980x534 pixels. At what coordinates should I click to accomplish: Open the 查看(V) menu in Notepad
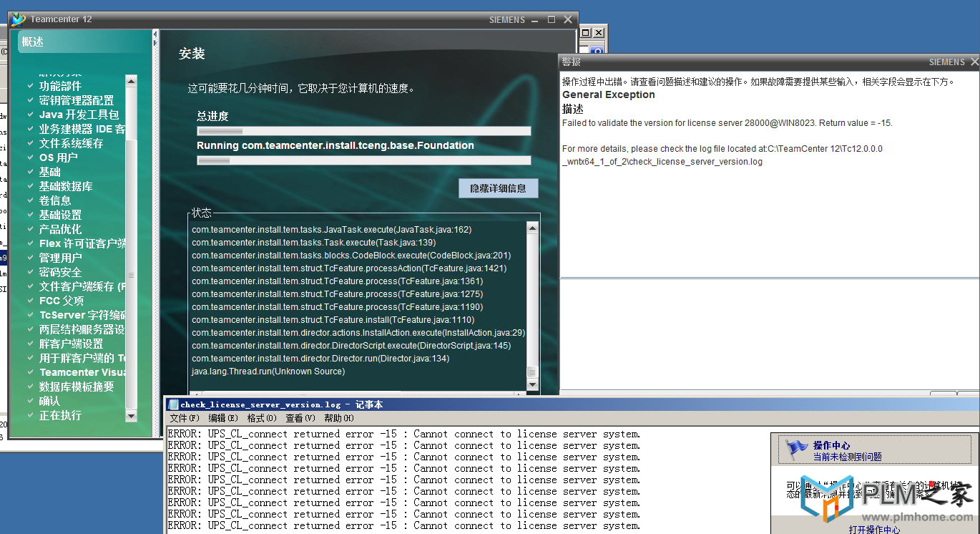point(300,418)
